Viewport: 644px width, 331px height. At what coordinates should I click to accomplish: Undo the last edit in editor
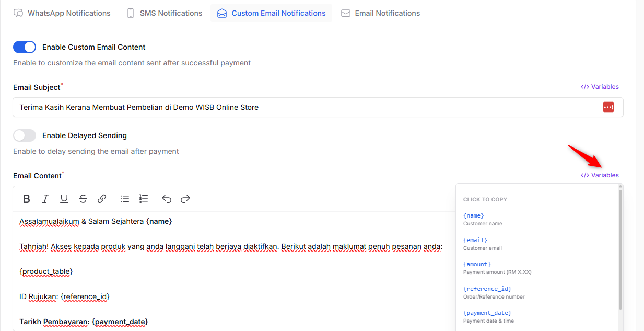[167, 199]
